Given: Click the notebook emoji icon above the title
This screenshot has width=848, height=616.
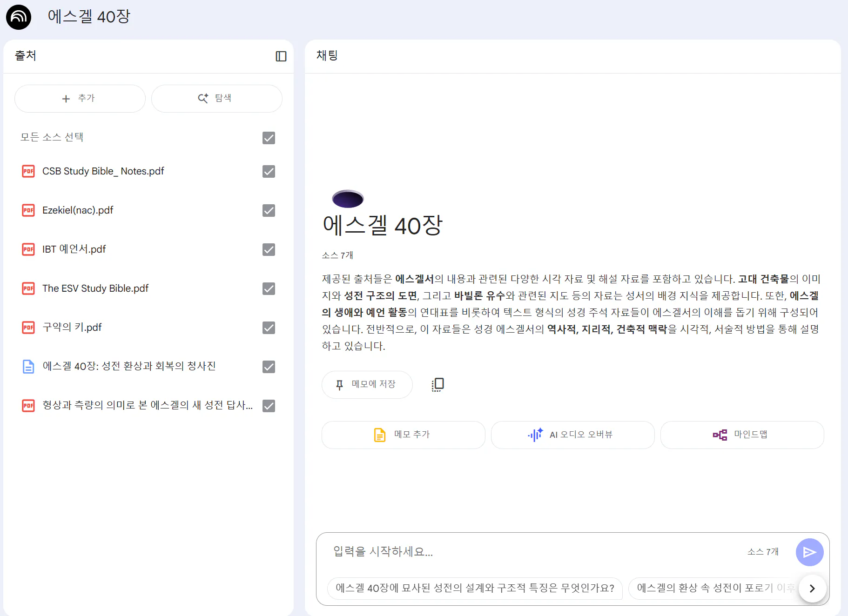Looking at the screenshot, I should point(348,199).
